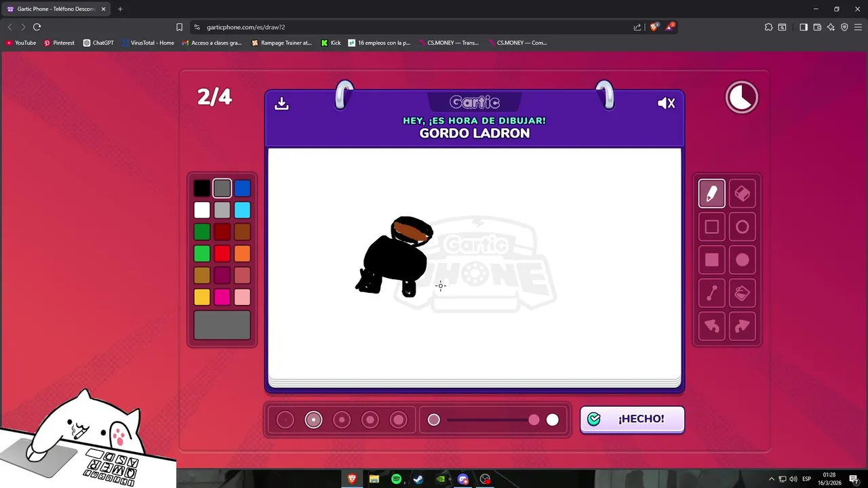Open Brave VPN shield icon

coord(844,27)
